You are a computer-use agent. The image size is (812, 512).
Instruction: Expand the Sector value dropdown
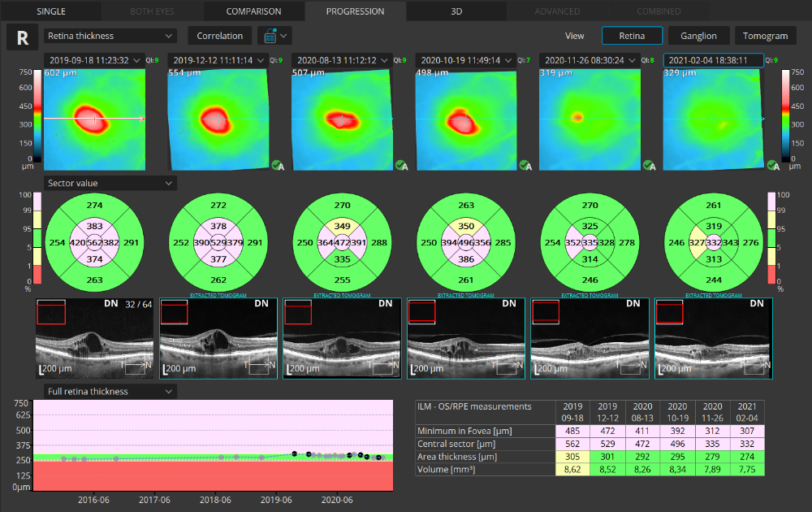[110, 183]
